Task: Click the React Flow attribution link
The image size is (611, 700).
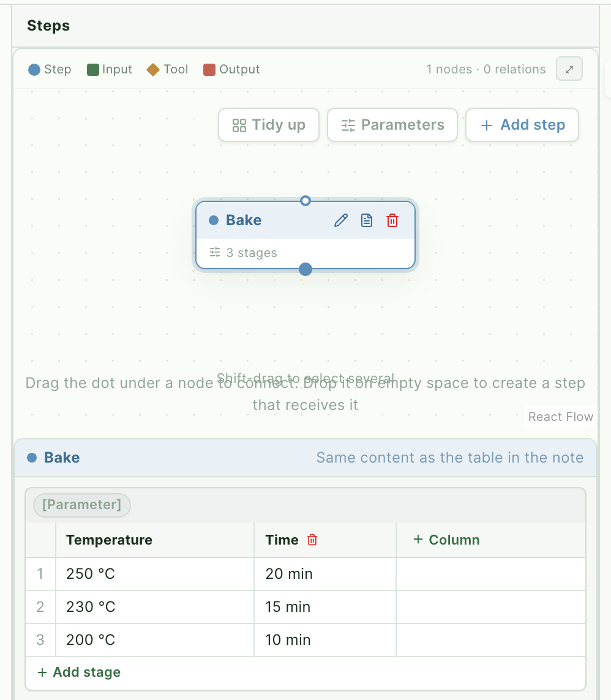Action: coord(561,417)
